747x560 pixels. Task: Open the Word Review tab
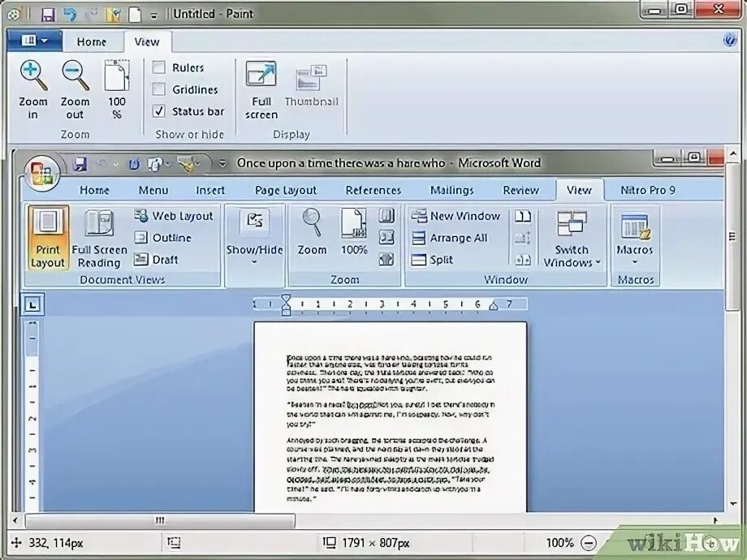point(520,191)
